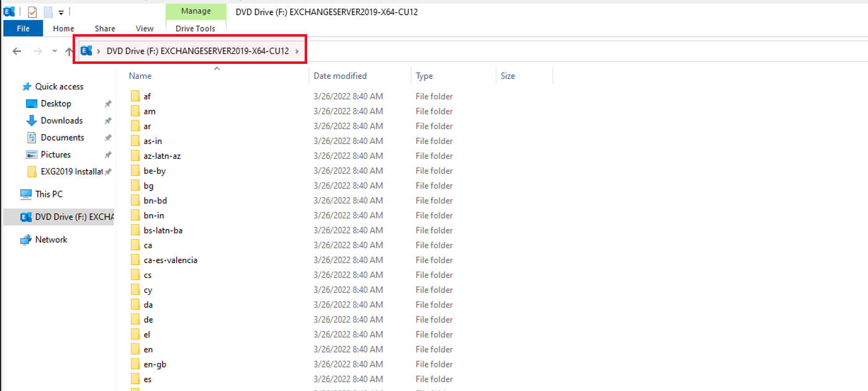Open the recent locations dropdown beside Back arrow
868x391 pixels.
coord(54,51)
